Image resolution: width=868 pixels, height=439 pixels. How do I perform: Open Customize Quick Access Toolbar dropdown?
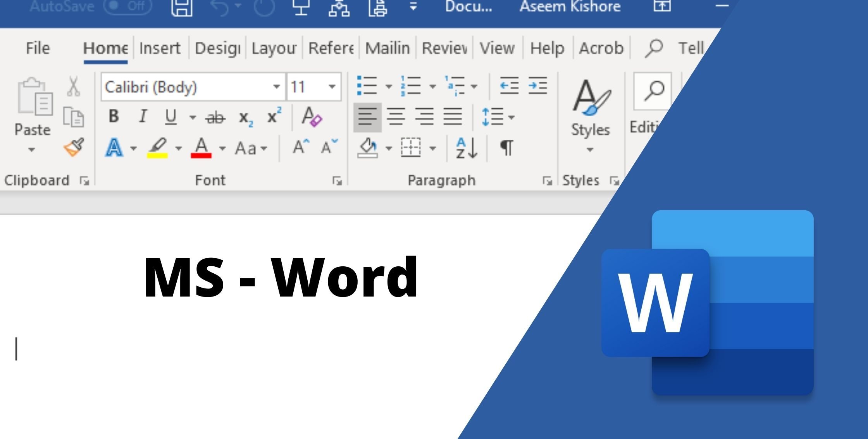[x=413, y=6]
